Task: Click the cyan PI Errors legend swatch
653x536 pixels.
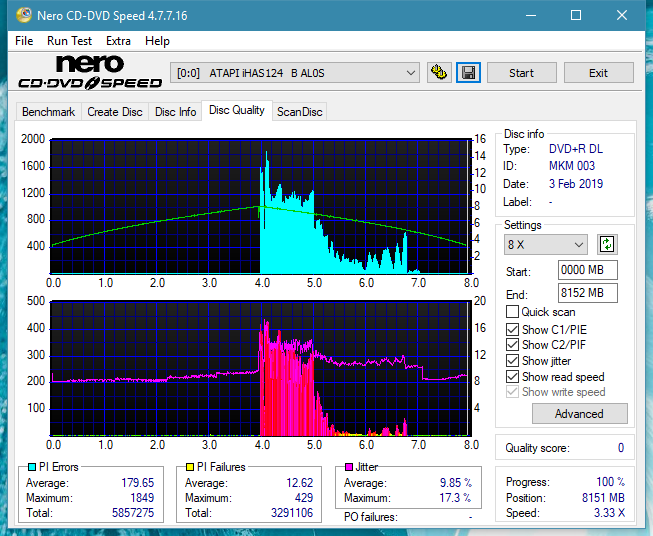Action: pyautogui.click(x=31, y=467)
